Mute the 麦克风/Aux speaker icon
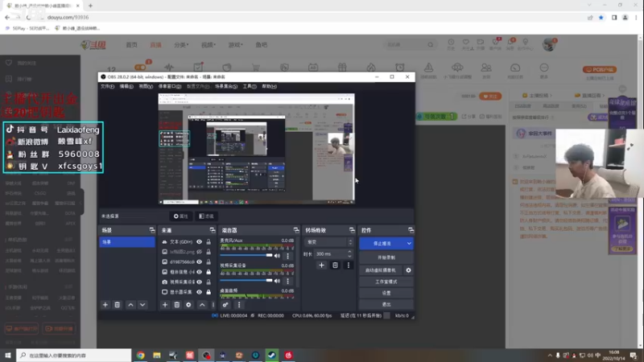The width and height of the screenshot is (644, 362). pos(277,256)
